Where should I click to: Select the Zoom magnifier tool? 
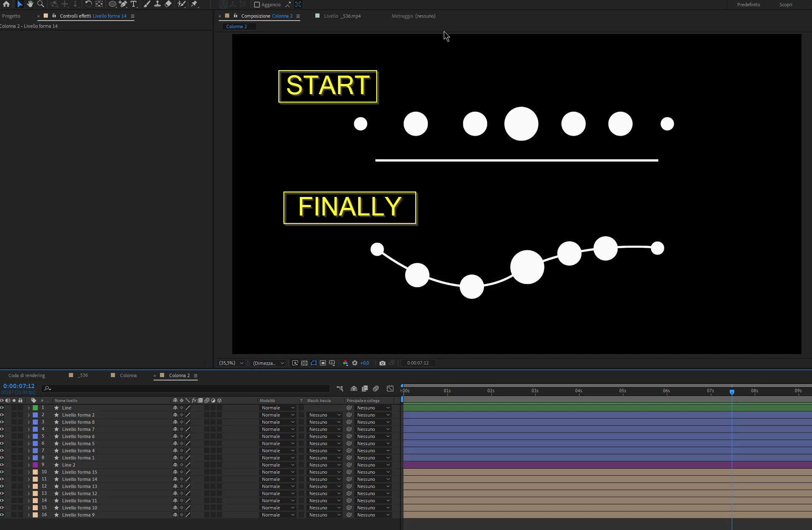[x=41, y=4]
